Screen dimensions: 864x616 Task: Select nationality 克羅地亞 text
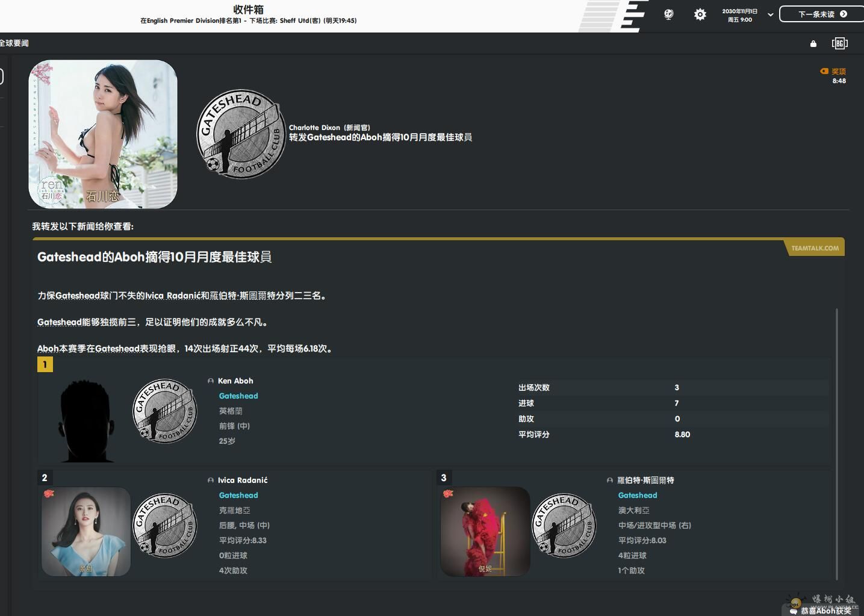pos(235,511)
